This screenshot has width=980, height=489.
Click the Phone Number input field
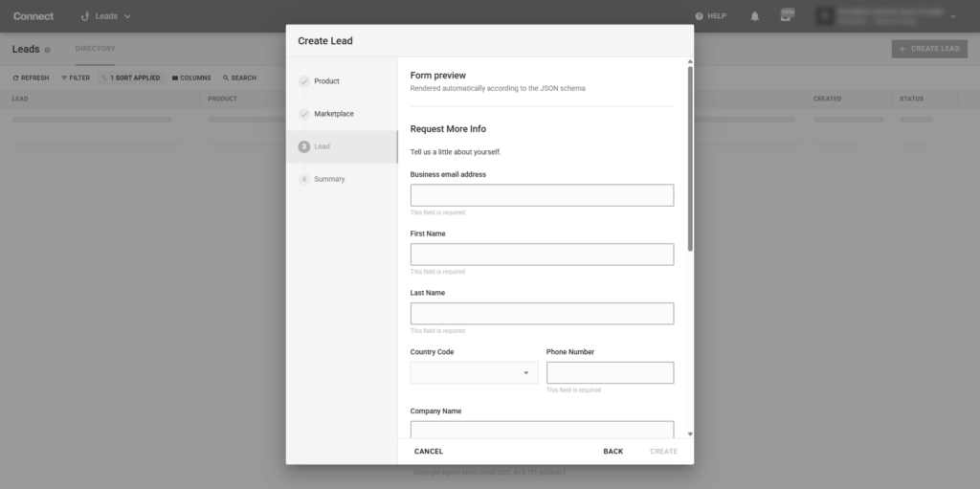(610, 373)
